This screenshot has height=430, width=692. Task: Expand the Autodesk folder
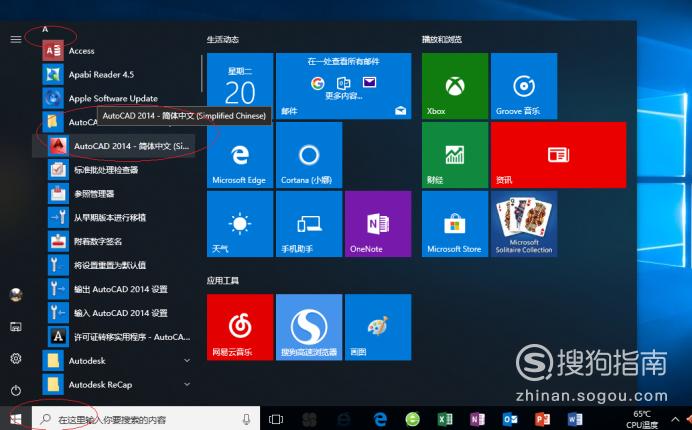(x=117, y=361)
